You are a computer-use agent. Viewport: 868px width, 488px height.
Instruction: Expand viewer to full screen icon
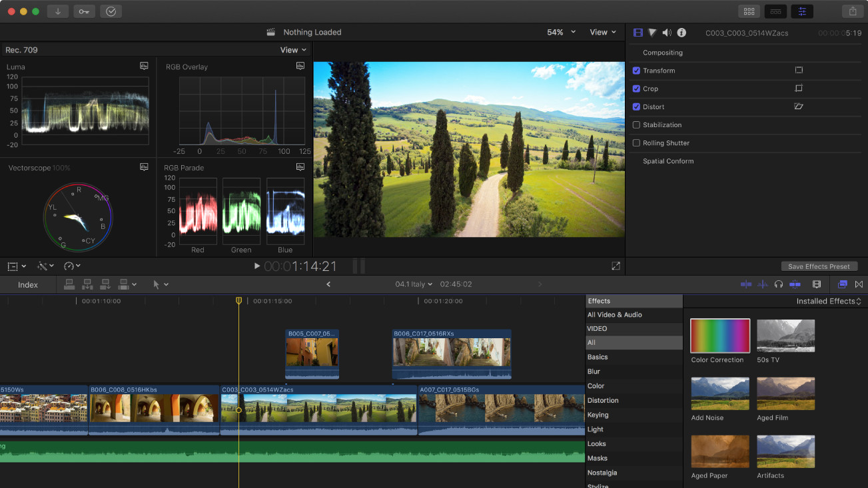(x=616, y=266)
